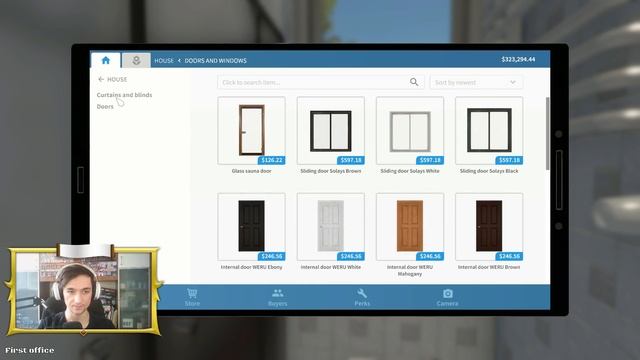Screen dimensions: 640x360
Task: Select Sliding door Solays Brown item
Action: (x=331, y=131)
